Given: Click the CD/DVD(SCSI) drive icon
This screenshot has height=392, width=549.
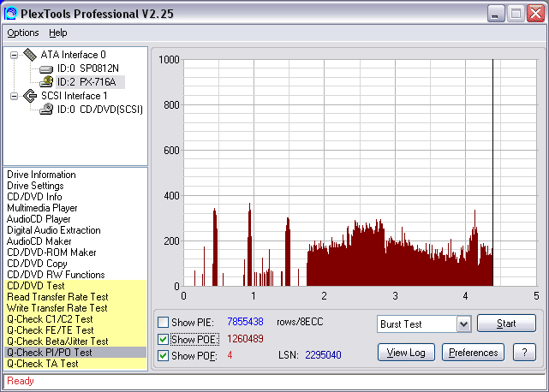Looking at the screenshot, I should click(46, 110).
